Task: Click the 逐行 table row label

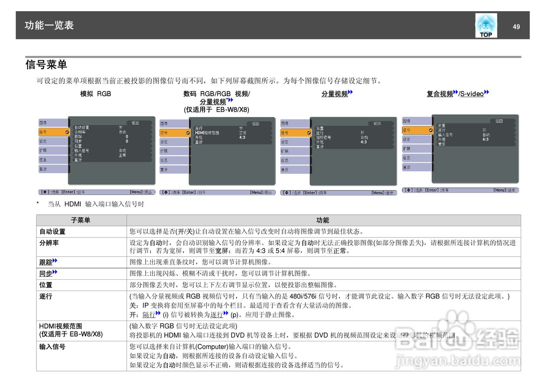Action: click(x=46, y=296)
